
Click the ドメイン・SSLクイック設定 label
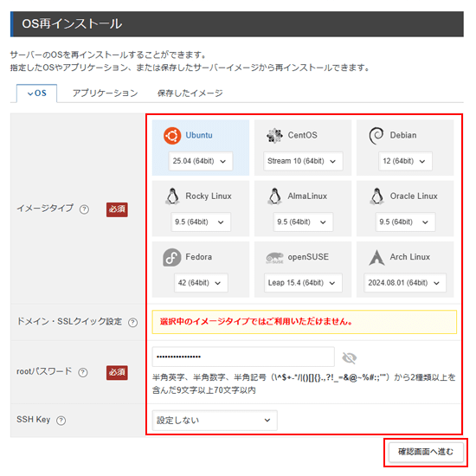point(69,321)
